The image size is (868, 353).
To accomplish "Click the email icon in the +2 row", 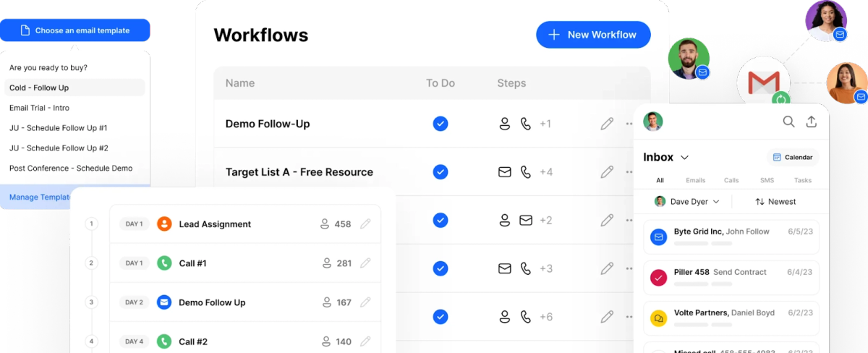I will click(x=526, y=220).
